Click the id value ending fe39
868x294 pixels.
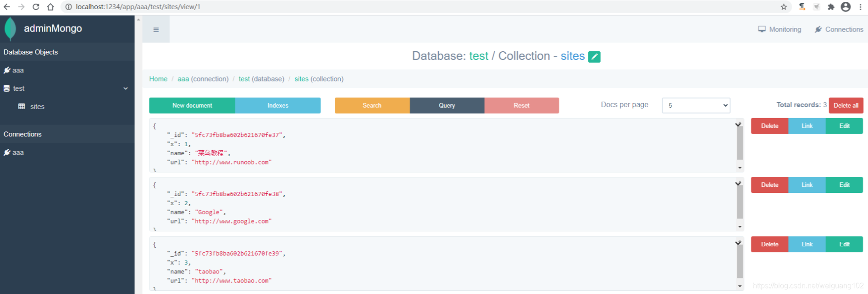(237, 253)
